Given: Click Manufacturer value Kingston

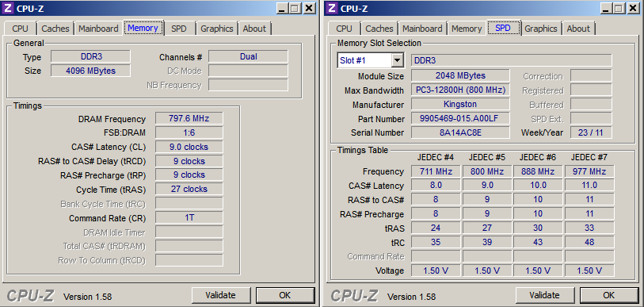Looking at the screenshot, I should click(460, 104).
